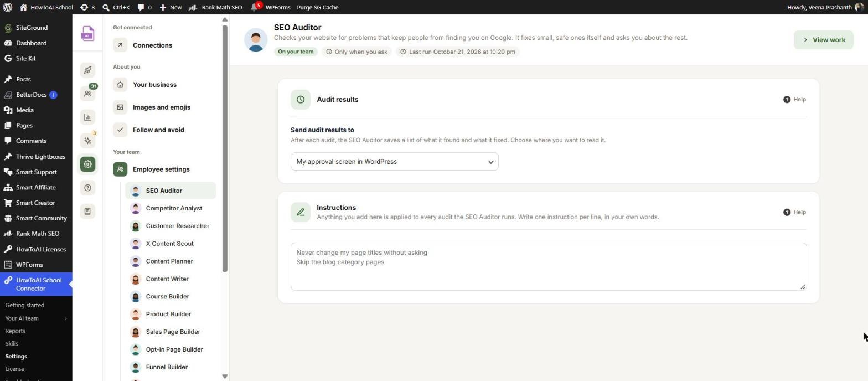Open Getting started submenu link
The height and width of the screenshot is (381, 868).
[x=24, y=305]
